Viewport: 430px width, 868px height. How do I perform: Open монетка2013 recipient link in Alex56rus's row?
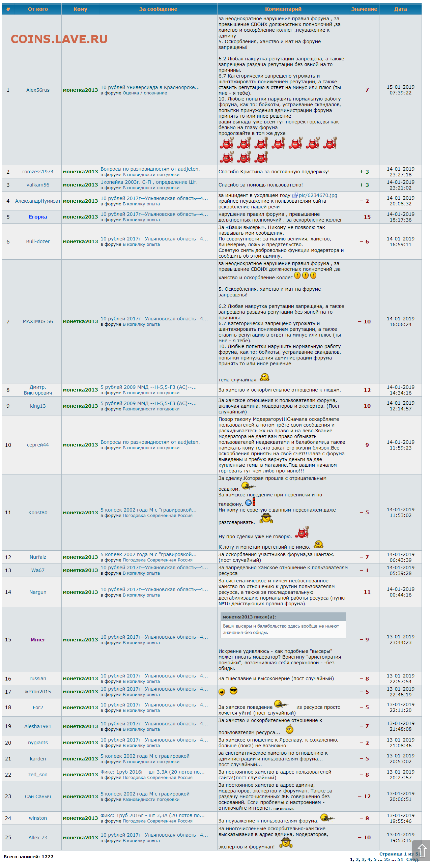point(80,90)
